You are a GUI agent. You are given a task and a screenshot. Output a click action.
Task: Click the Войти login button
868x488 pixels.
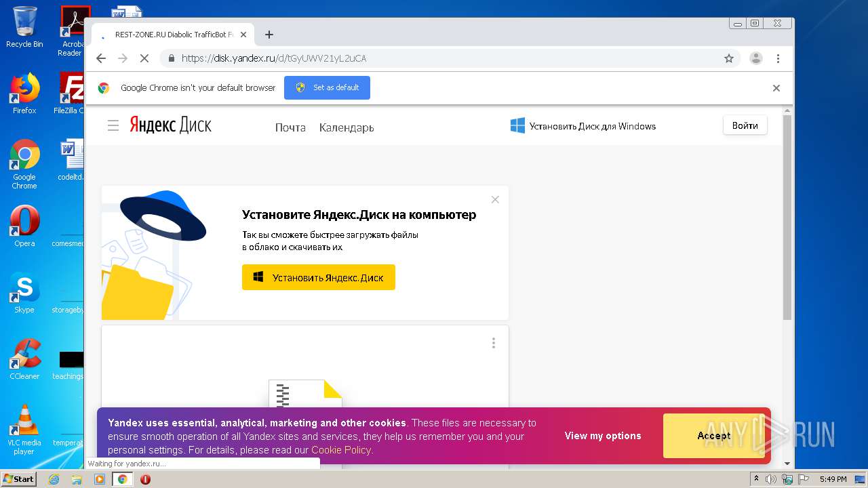(745, 125)
